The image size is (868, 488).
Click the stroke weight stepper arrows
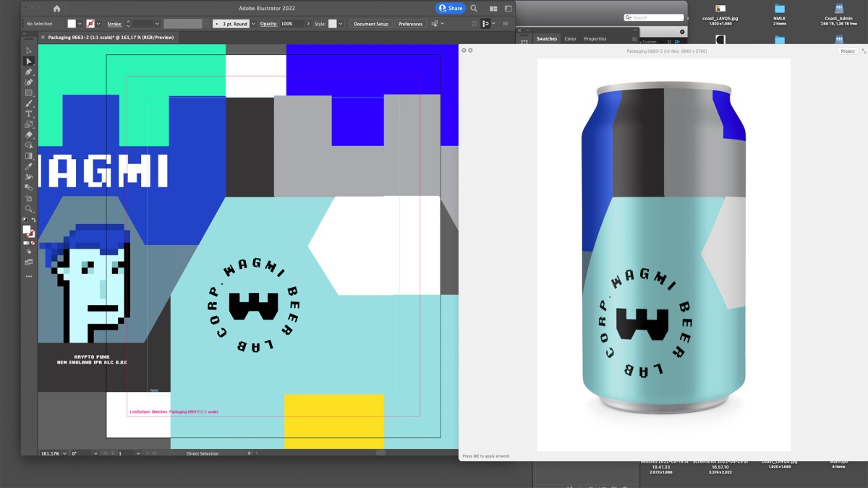pyautogui.click(x=128, y=24)
